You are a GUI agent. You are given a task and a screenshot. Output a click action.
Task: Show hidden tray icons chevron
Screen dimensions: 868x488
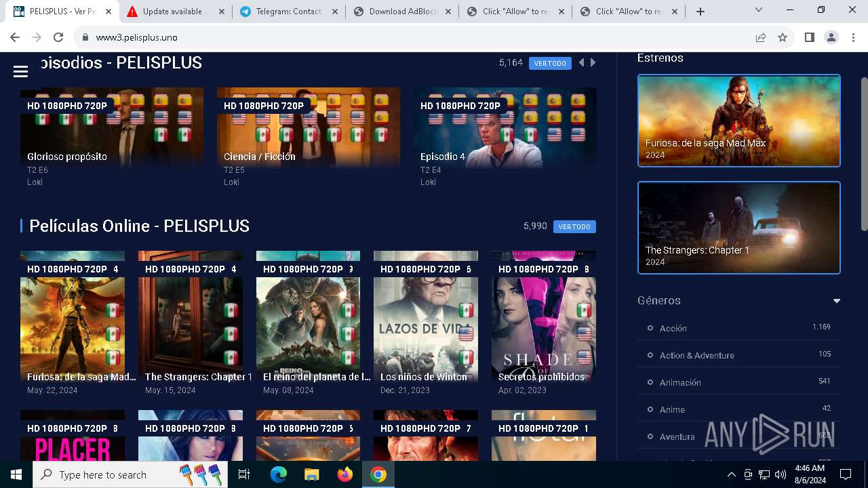click(x=731, y=474)
